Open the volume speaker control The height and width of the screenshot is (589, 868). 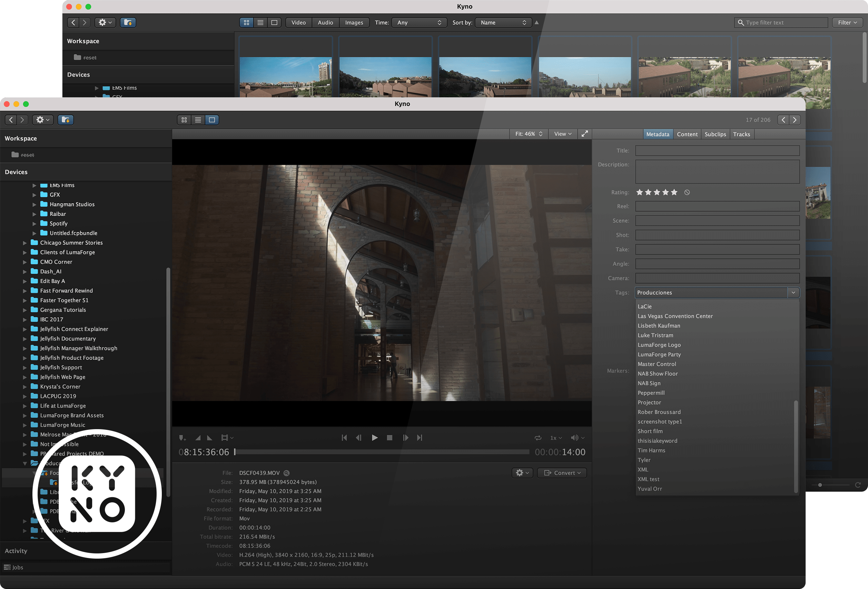pyautogui.click(x=577, y=438)
